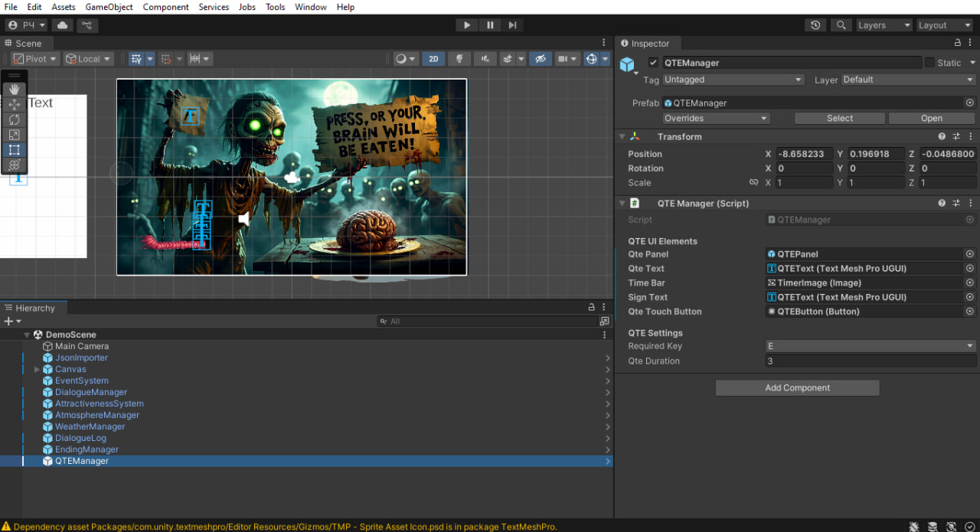Screen dimensions: 980x532
Task: Click the GameObject cube icon in Inspector
Action: pyautogui.click(x=627, y=64)
